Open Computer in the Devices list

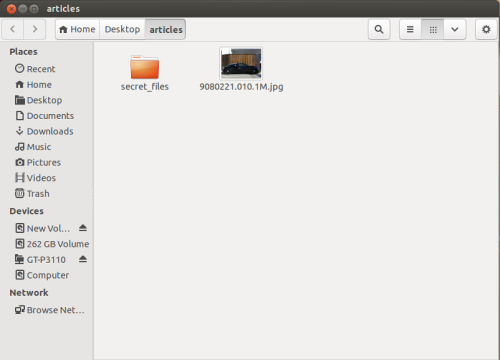[48, 275]
